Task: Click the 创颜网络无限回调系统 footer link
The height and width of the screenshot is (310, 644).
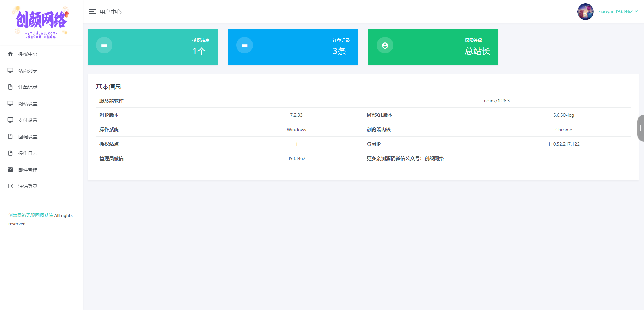Action: pyautogui.click(x=31, y=215)
